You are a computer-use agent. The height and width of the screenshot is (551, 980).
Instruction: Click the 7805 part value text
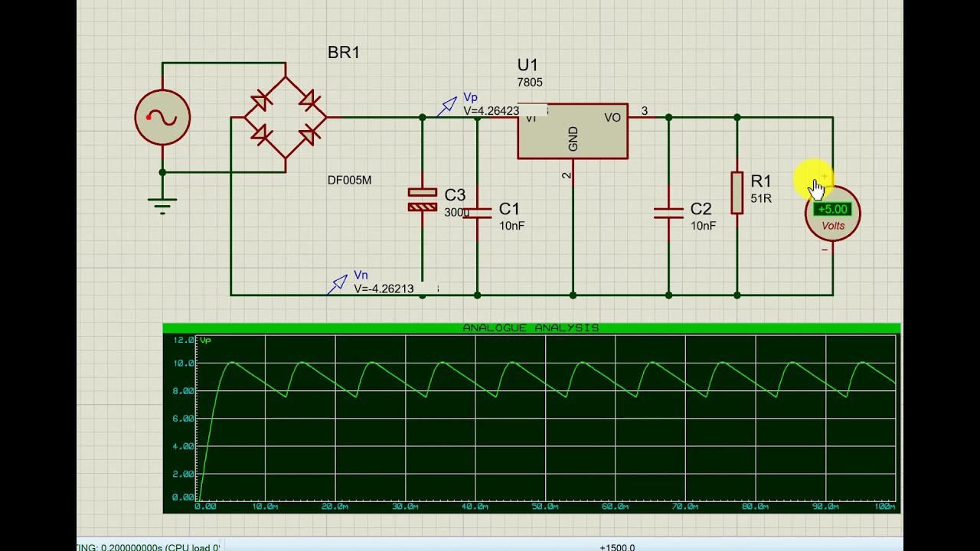pos(530,82)
